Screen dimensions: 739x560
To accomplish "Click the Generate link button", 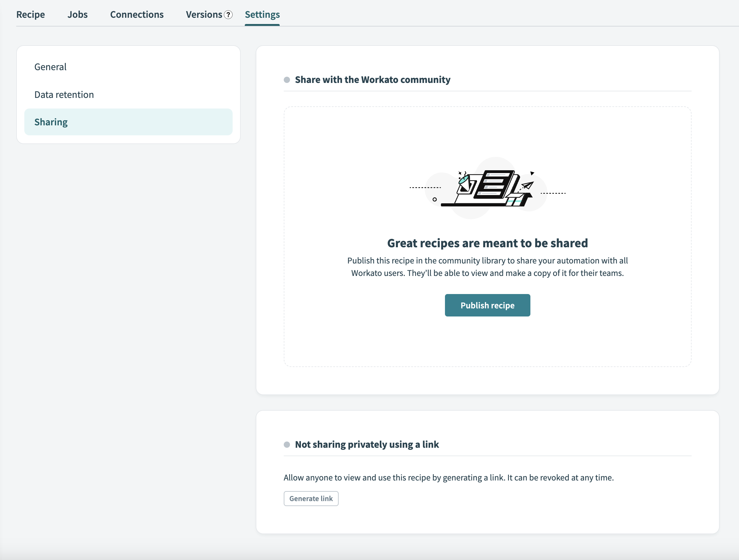I will click(311, 498).
